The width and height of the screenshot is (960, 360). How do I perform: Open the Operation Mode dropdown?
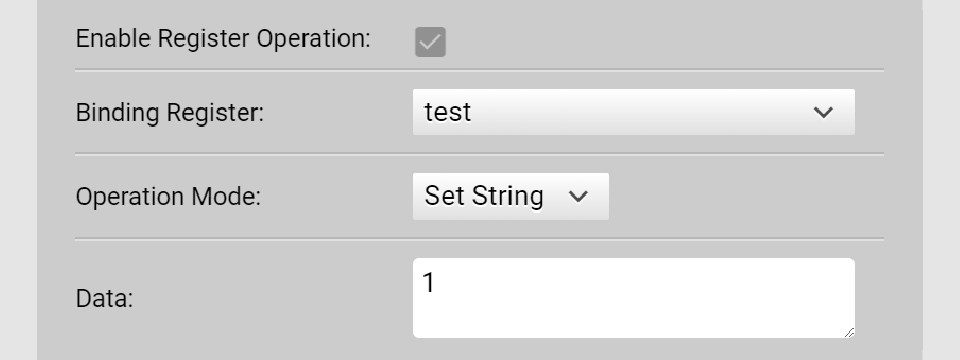[x=511, y=197]
